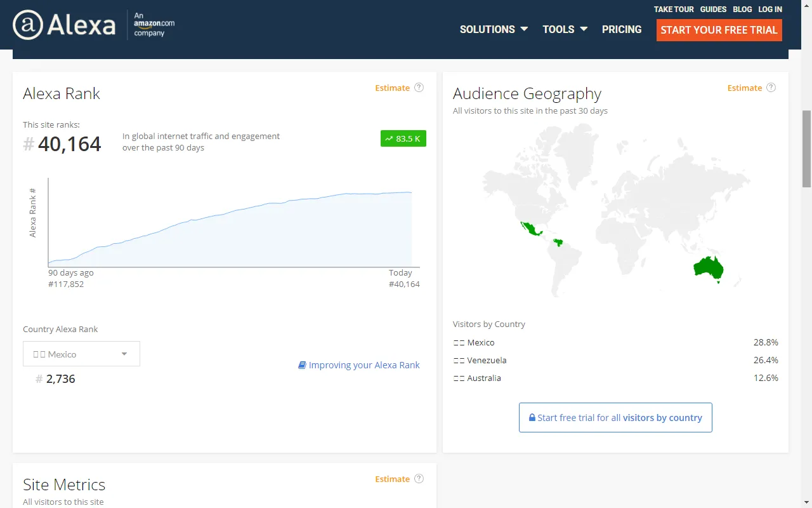Click Estimate label in Audience Geography card
Screen dimensions: 812x508
pyautogui.click(x=745, y=88)
